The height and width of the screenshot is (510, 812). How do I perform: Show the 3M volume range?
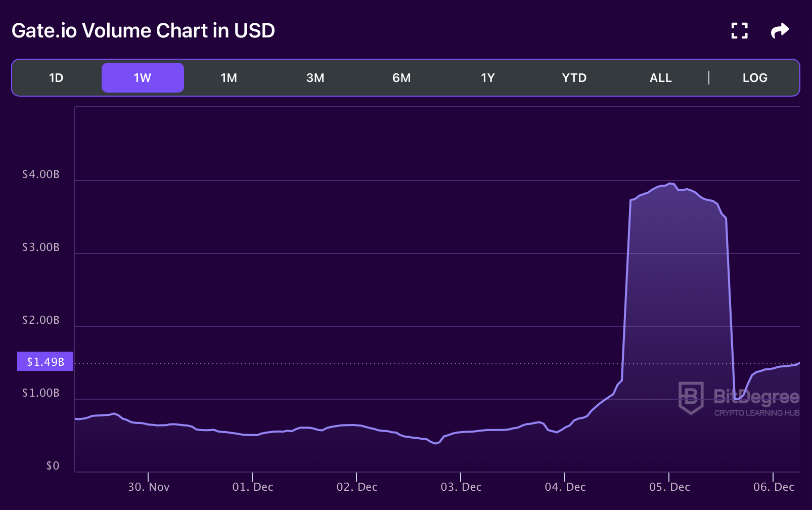pos(315,78)
